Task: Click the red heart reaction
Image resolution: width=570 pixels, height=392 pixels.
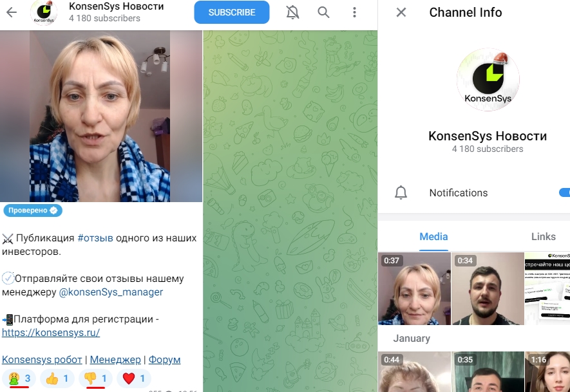Action: click(134, 378)
